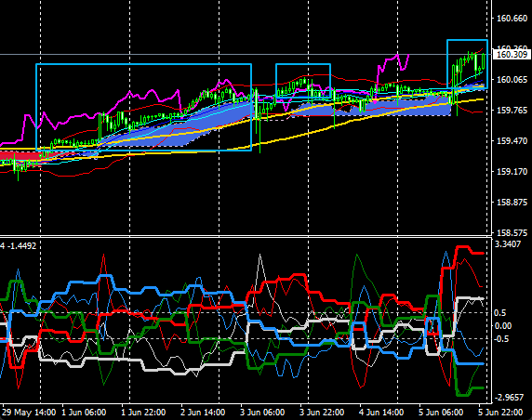Click the 5 Jun 06:00 time label
532x420 pixels.
pos(441,413)
